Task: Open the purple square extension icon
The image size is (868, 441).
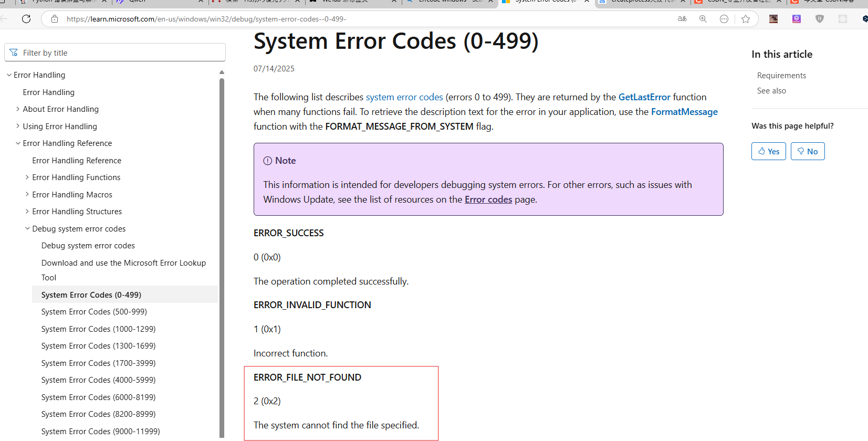Action: (x=797, y=19)
